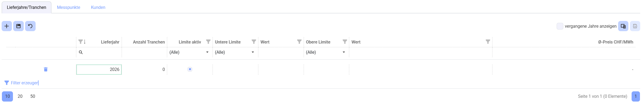Add a new row with the plus icon
The height and width of the screenshot is (108, 644).
(7, 26)
